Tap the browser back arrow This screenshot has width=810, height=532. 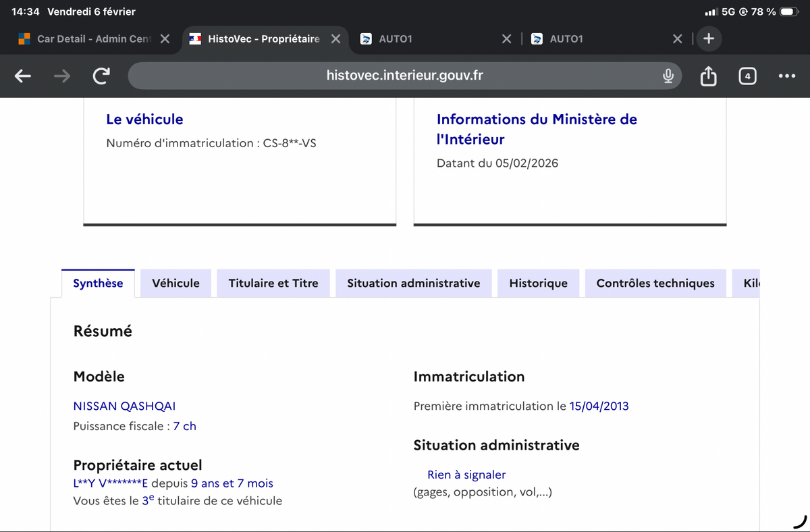tap(23, 76)
